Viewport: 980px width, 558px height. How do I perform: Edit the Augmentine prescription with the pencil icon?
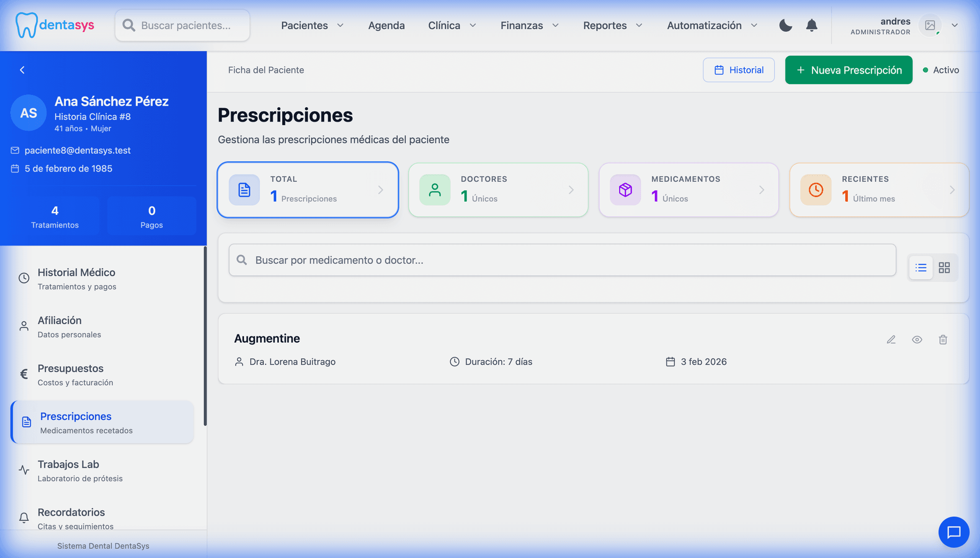891,339
